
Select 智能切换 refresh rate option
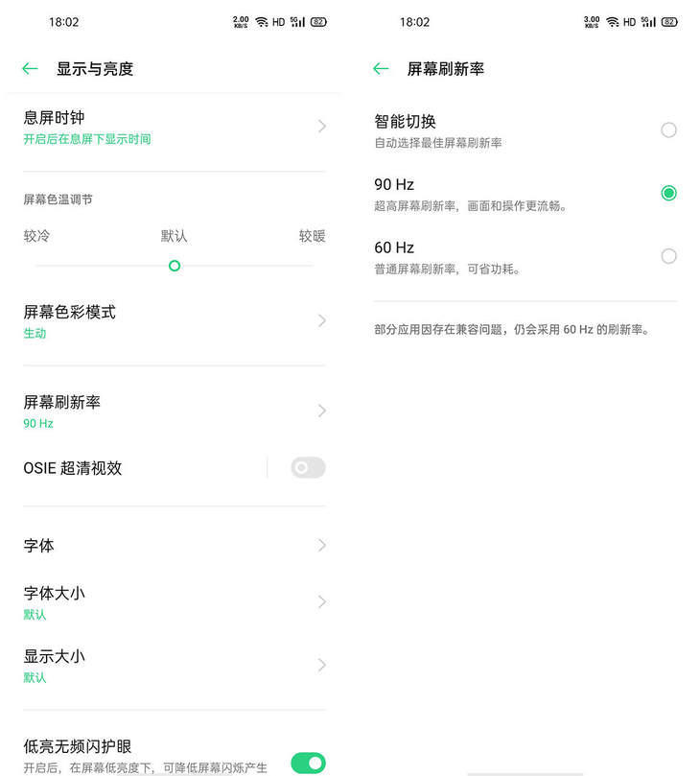[668, 129]
